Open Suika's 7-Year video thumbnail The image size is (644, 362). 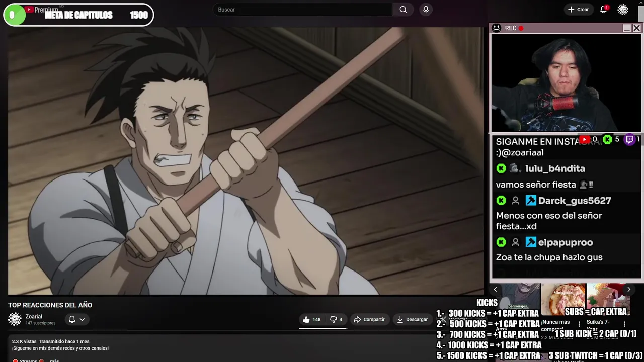608,299
